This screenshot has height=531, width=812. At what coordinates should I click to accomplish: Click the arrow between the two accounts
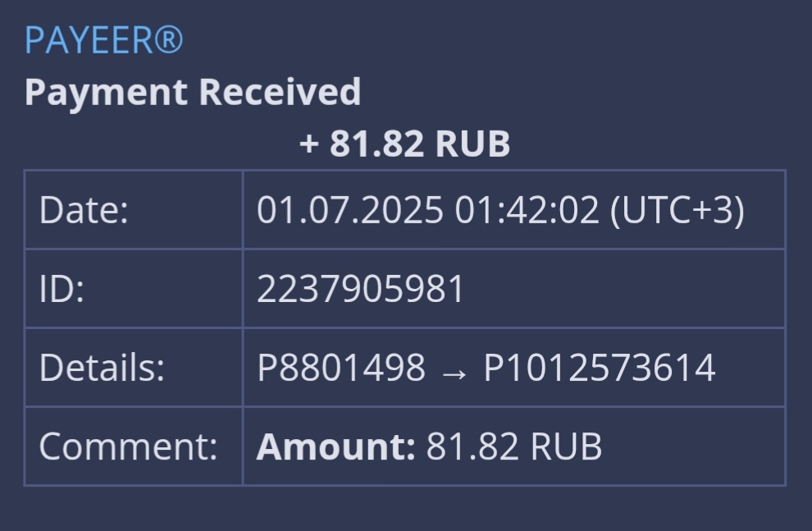point(454,373)
